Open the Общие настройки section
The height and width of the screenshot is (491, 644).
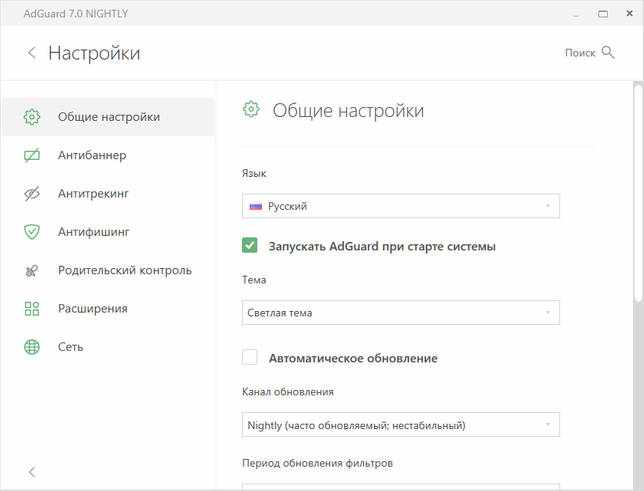click(108, 117)
